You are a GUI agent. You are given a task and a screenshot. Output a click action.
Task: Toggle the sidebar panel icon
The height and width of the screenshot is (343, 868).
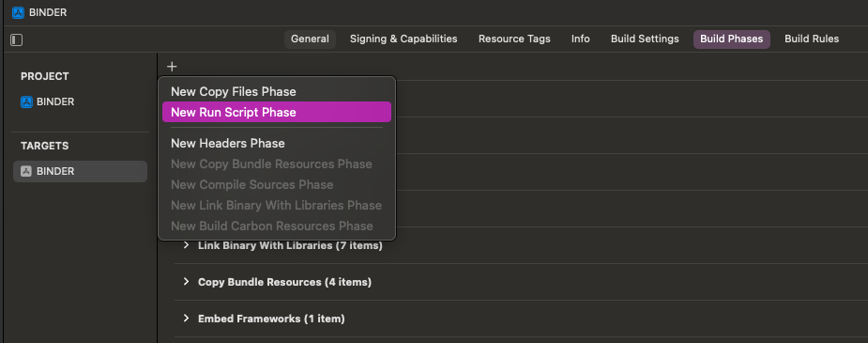tap(17, 39)
